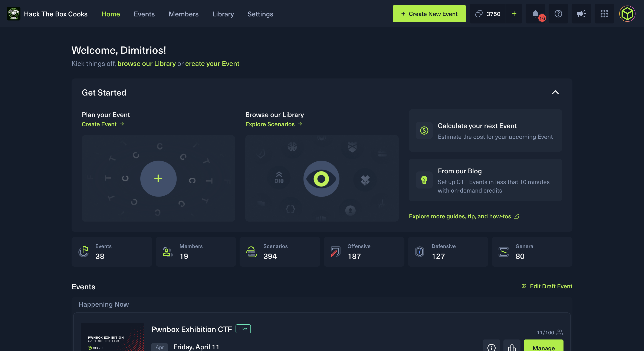Viewport: 644px width, 351px height.
Task: Click the Explore Scenarios link
Action: pyautogui.click(x=274, y=124)
